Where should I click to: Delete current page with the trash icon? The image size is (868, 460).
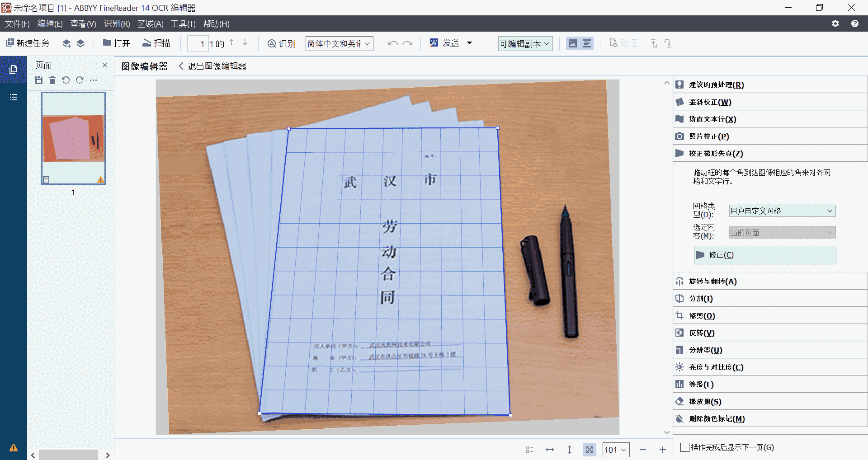coord(52,80)
